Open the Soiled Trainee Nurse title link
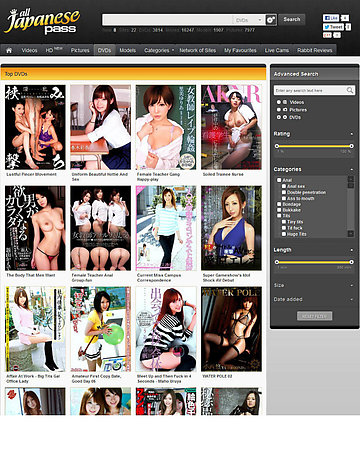The image size is (360, 450). (223, 174)
